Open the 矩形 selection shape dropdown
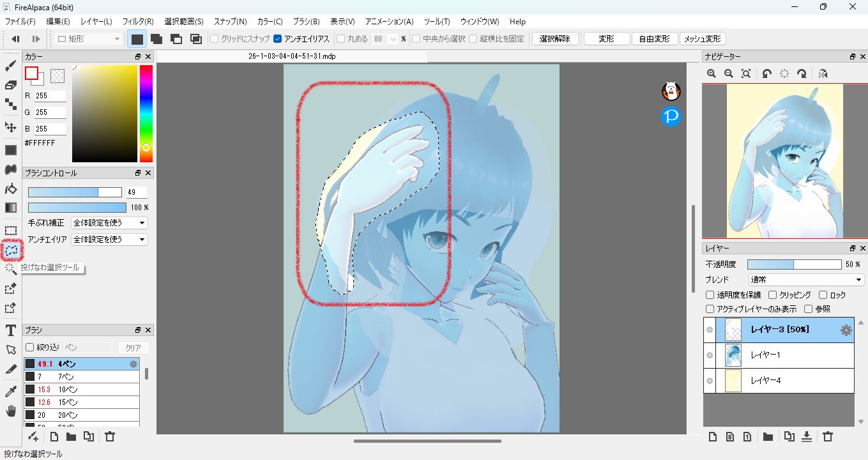The image size is (868, 460). [x=89, y=39]
